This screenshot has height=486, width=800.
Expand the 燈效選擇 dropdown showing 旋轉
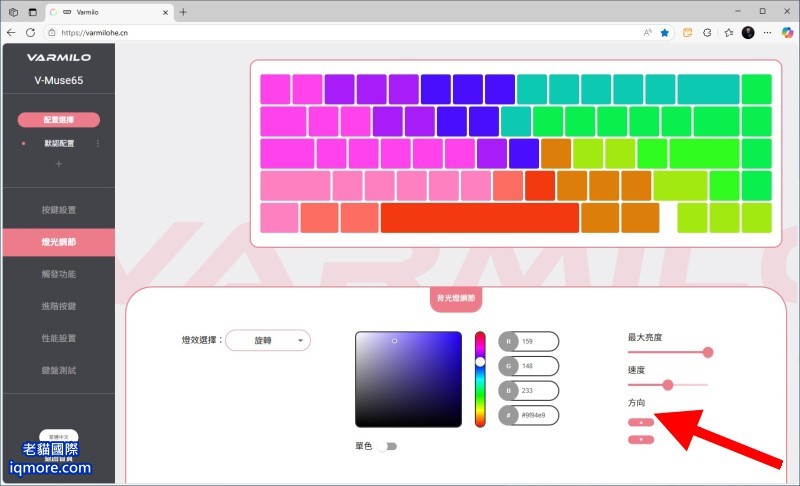click(268, 340)
